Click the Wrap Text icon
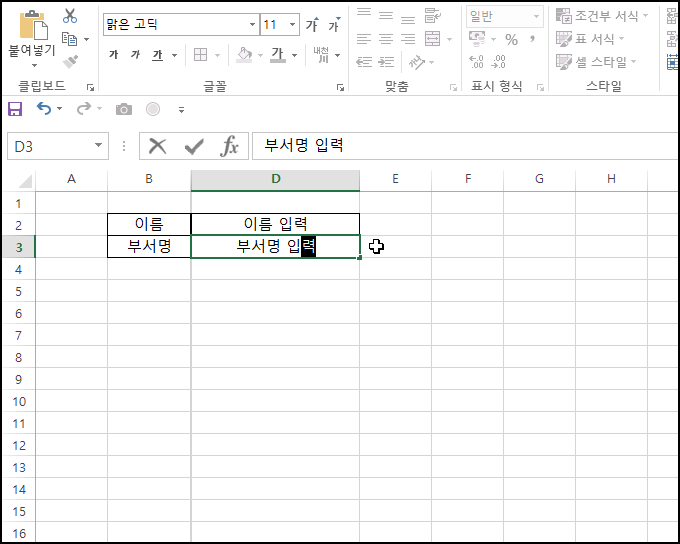The height and width of the screenshot is (544, 680). (432, 15)
